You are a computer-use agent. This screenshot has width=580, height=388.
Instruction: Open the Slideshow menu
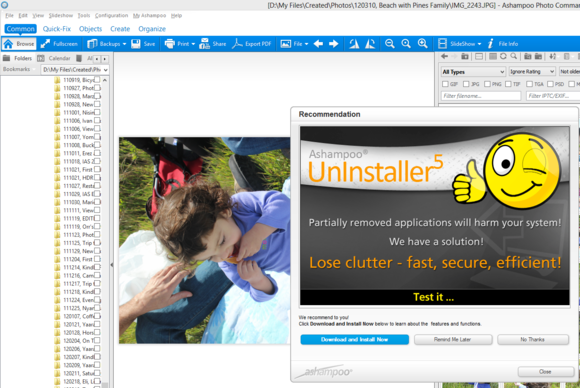click(61, 16)
